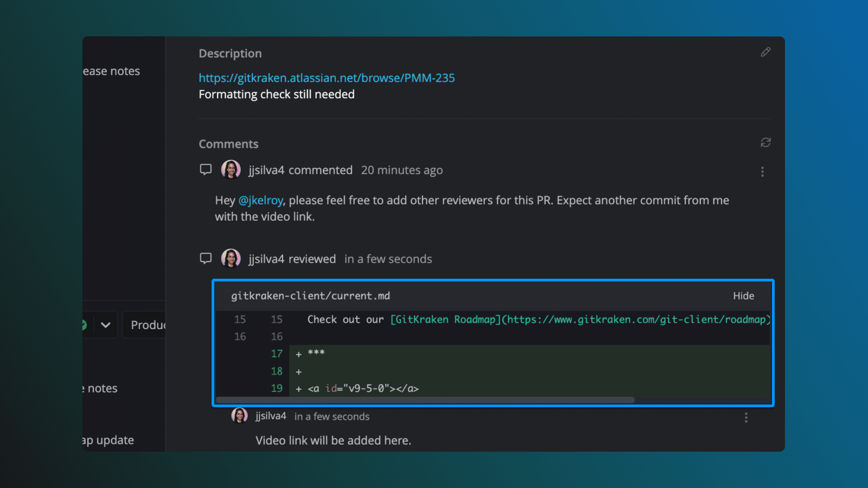This screenshot has width=868, height=488.
Task: Click comment bubble icon beside jjsilva4 reviewed
Action: coord(206,259)
